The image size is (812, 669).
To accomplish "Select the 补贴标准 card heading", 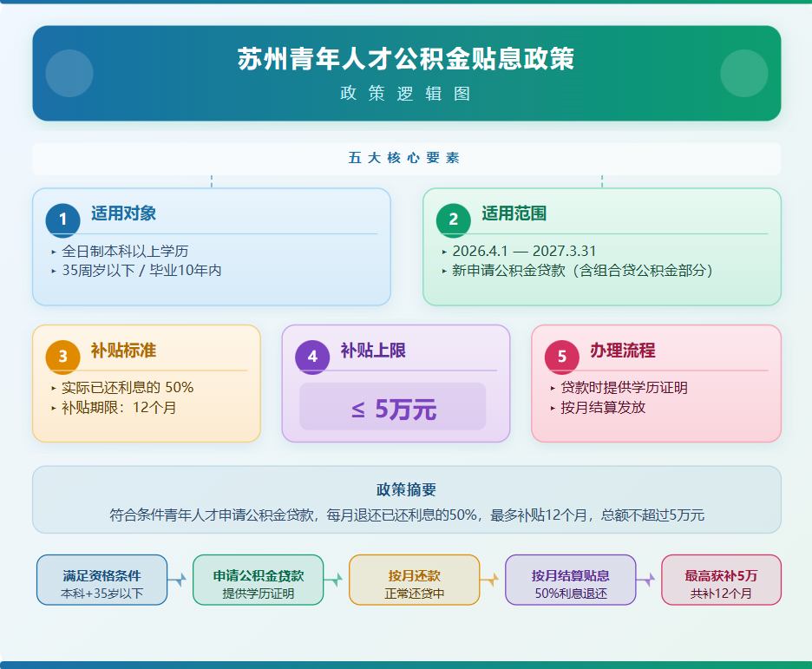I will tap(124, 351).
